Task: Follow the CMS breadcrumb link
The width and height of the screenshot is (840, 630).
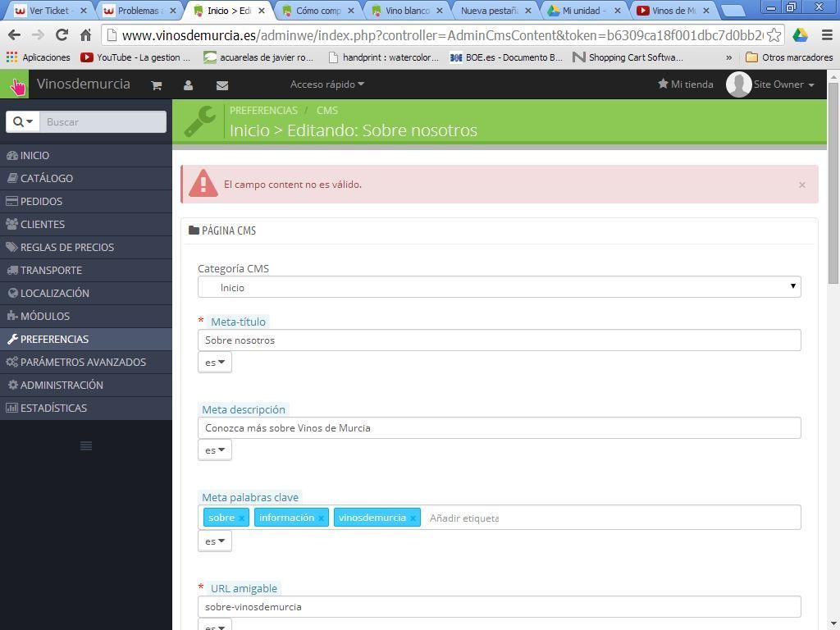Action: pos(326,111)
